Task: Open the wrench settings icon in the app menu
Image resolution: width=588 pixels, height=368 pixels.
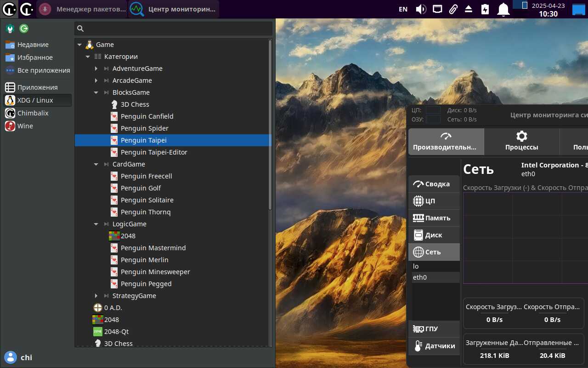Action: pyautogui.click(x=10, y=29)
